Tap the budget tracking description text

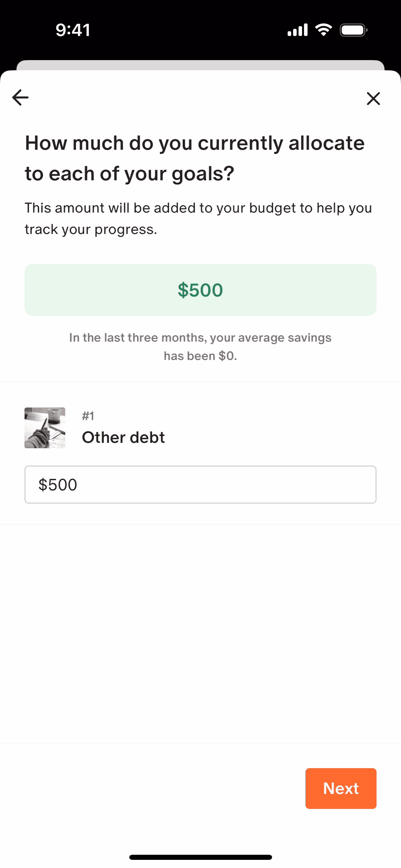198,208
